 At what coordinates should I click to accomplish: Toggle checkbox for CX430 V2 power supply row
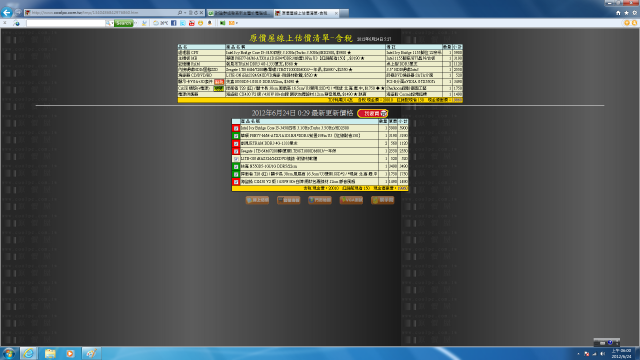point(236,182)
